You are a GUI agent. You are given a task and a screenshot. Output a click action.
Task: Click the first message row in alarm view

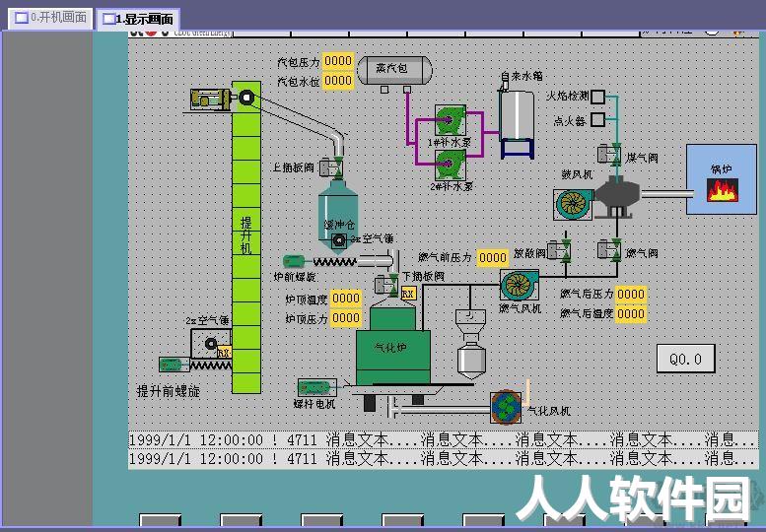[x=444, y=440]
